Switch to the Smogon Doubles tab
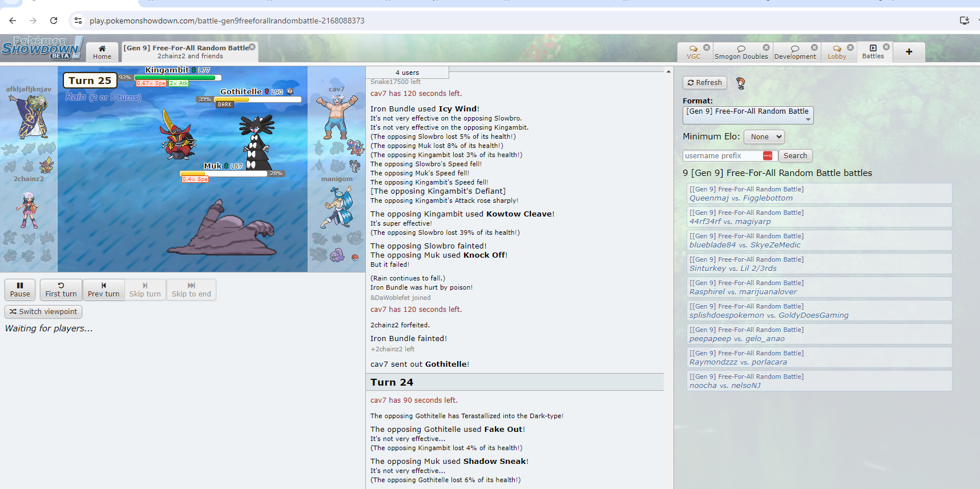 point(741,52)
